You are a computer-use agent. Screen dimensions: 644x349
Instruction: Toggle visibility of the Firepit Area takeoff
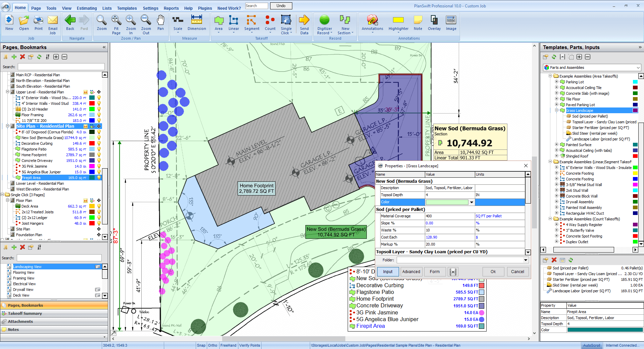pos(98,177)
